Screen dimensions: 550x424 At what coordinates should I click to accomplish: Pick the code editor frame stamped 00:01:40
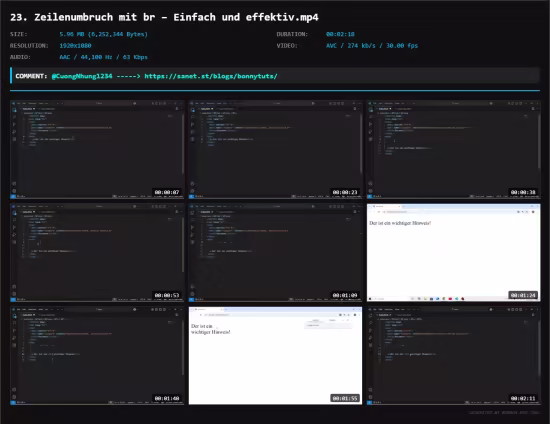click(97, 356)
